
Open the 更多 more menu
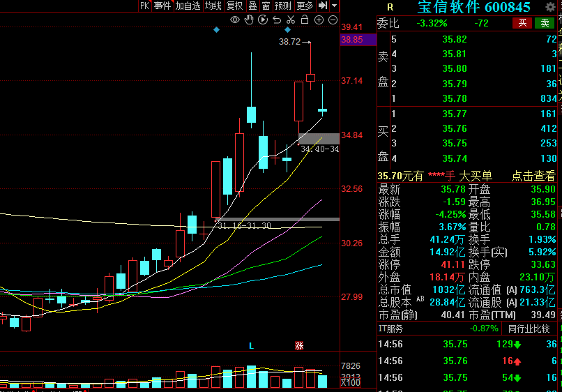click(305, 6)
